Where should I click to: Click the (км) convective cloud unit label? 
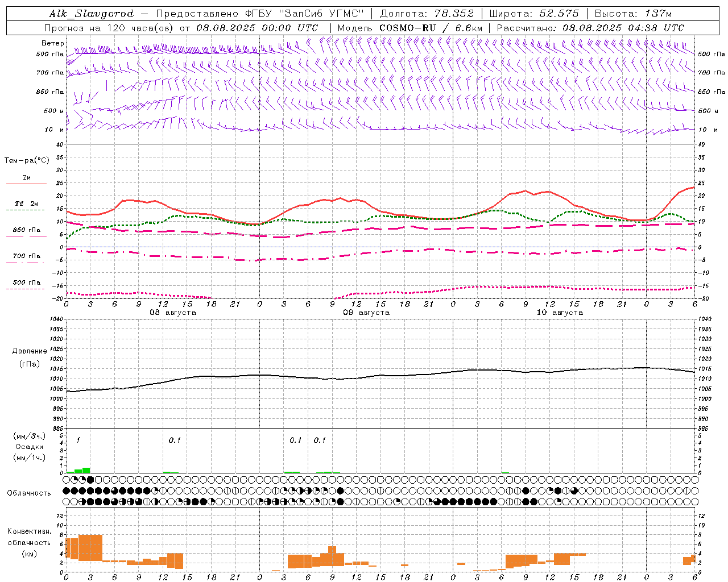pos(29,554)
